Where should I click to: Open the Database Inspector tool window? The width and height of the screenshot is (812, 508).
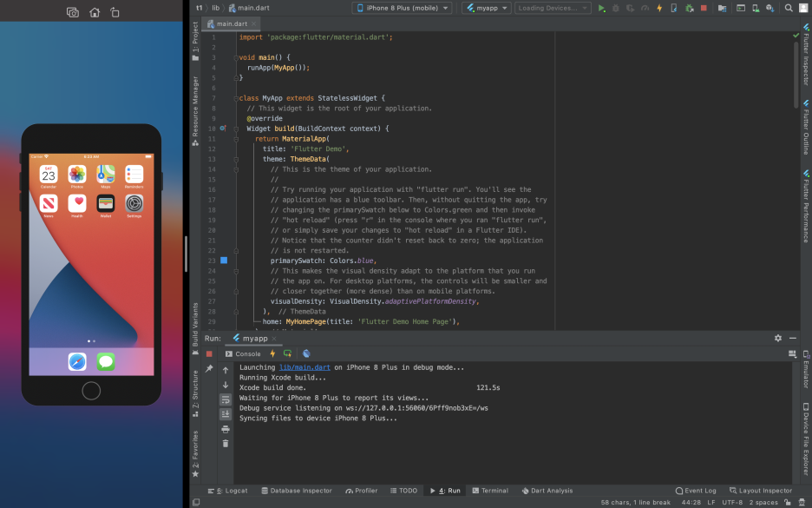click(x=297, y=491)
